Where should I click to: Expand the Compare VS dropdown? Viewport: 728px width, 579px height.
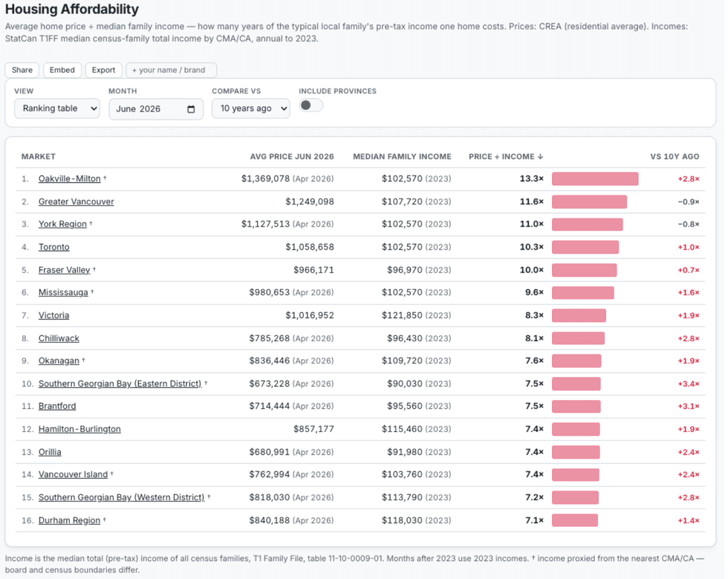(251, 109)
